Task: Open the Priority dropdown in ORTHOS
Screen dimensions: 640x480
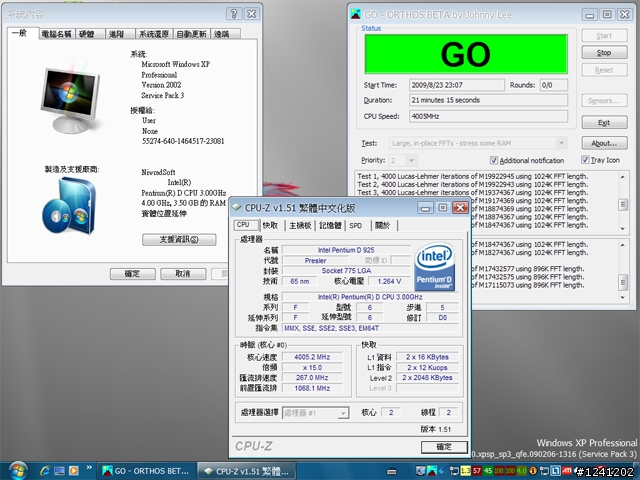Action: (x=411, y=160)
